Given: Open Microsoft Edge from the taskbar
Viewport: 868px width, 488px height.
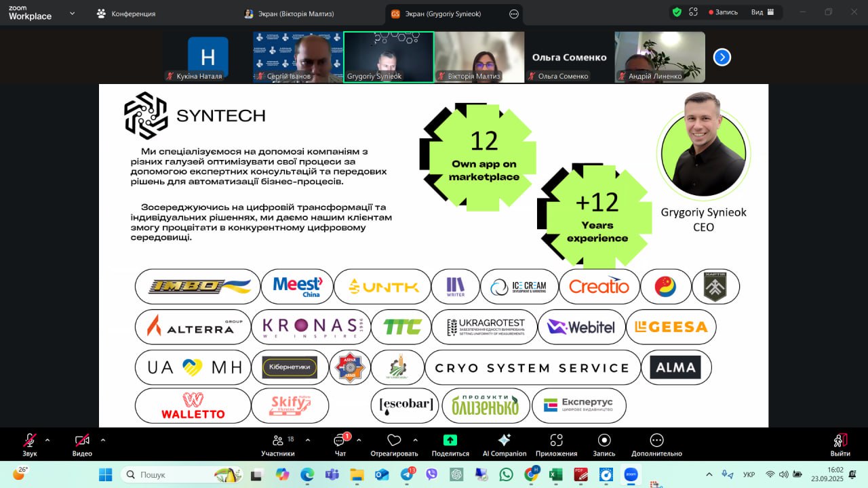Looking at the screenshot, I should coord(307,474).
